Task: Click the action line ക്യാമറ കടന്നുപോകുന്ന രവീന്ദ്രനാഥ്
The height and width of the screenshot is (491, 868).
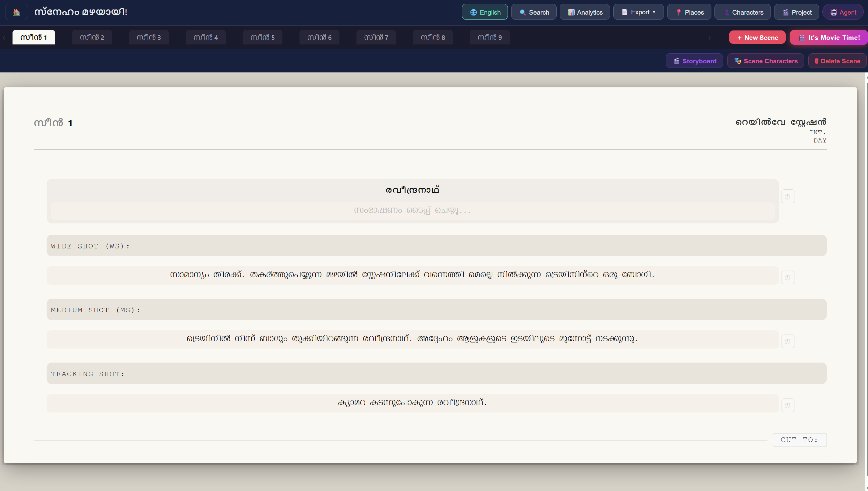Action: point(413,403)
